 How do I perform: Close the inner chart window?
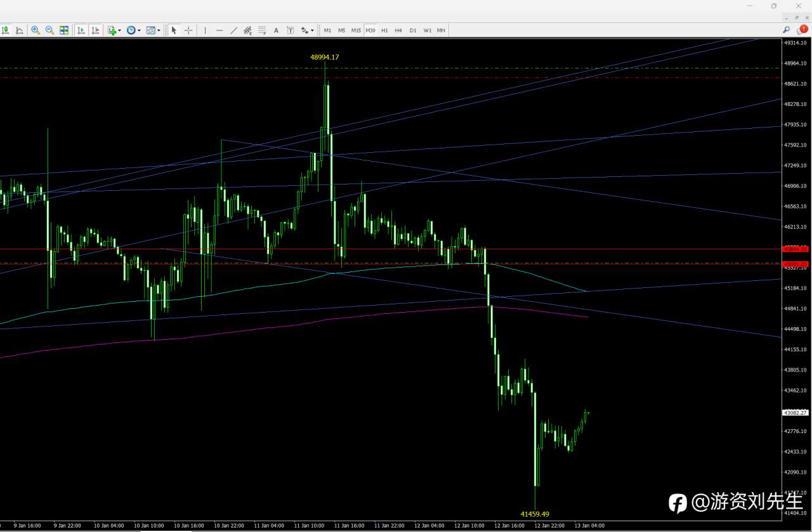click(806, 17)
